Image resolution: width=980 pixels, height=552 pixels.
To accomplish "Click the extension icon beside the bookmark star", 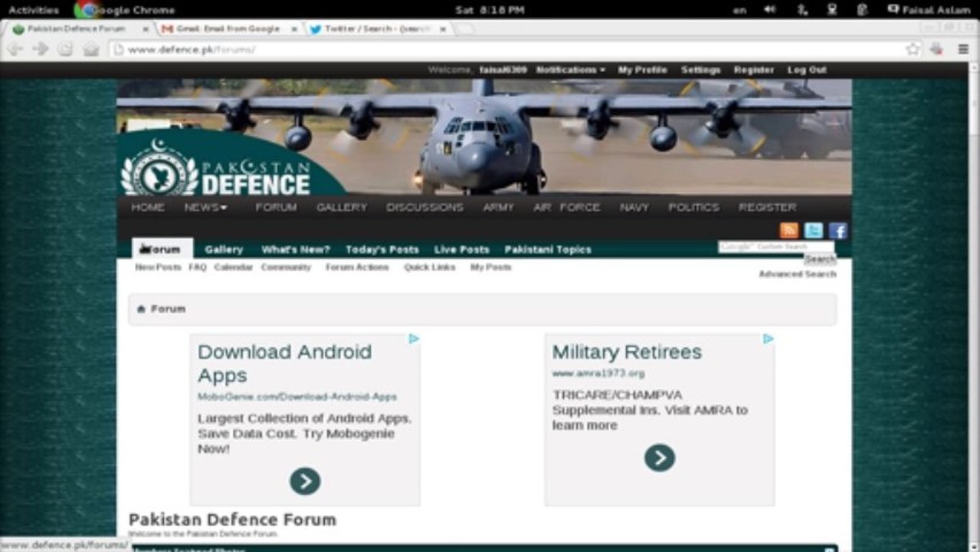I will [936, 49].
